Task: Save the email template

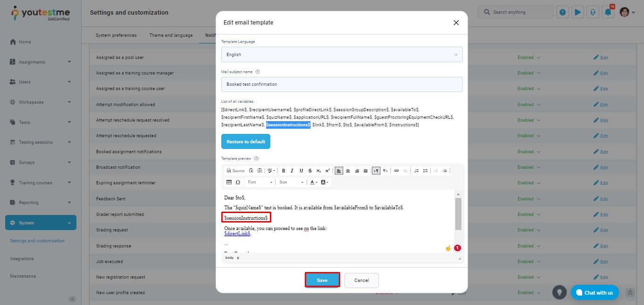Action: click(322, 280)
